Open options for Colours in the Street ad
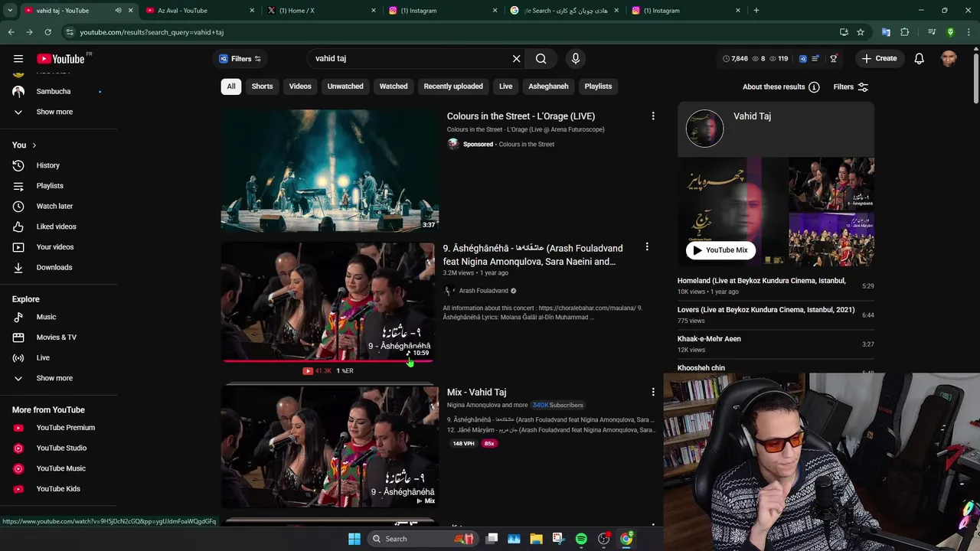Viewport: 980px width, 551px height. tap(653, 116)
